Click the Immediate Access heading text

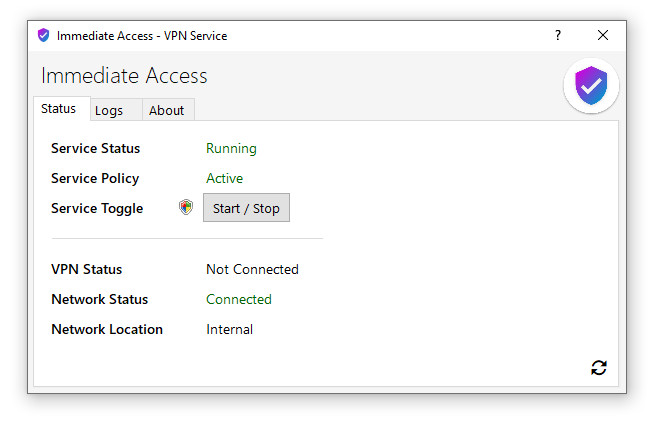coord(124,75)
